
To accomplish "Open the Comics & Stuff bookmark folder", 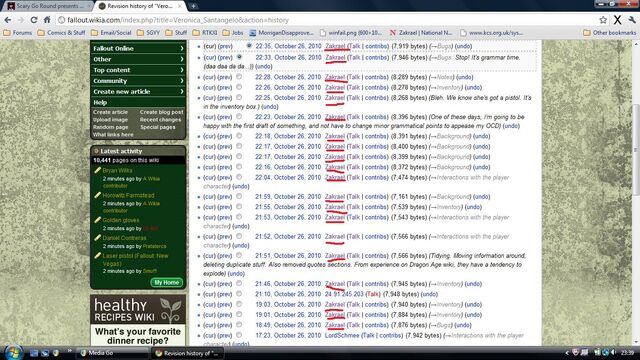I will click(61, 33).
